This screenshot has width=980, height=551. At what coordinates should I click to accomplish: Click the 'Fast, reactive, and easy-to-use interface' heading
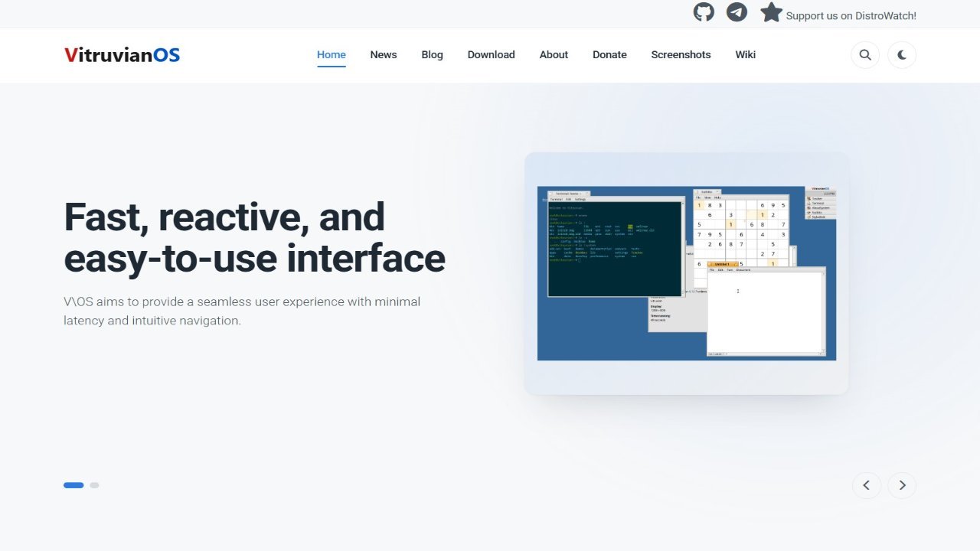[x=254, y=237]
